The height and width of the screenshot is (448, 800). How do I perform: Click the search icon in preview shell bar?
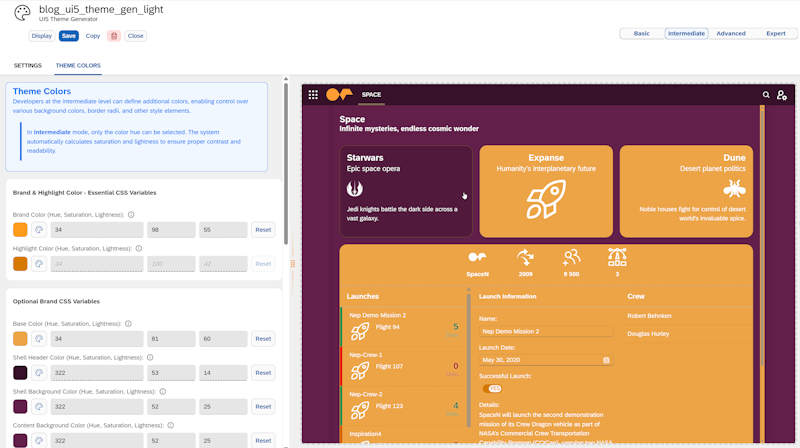766,95
